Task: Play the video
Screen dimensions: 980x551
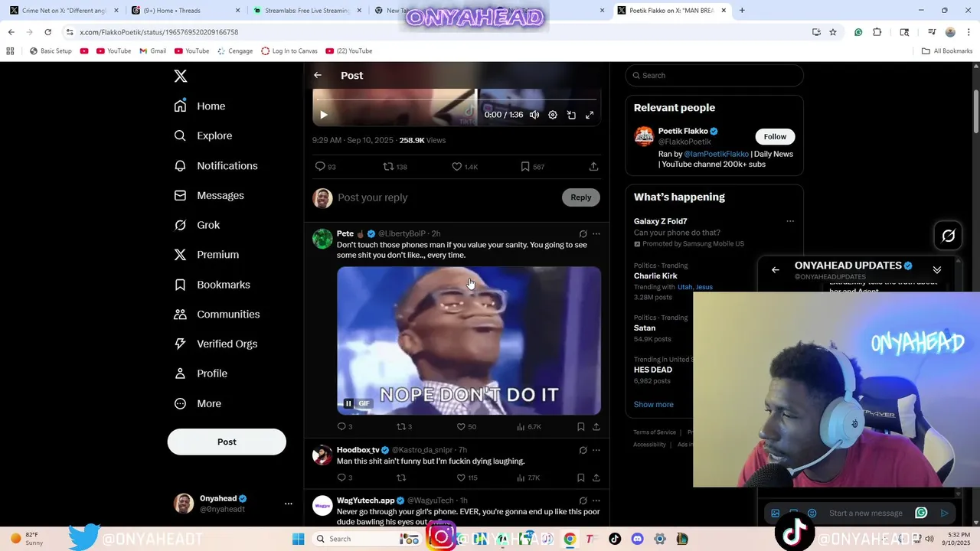Action: coord(323,115)
